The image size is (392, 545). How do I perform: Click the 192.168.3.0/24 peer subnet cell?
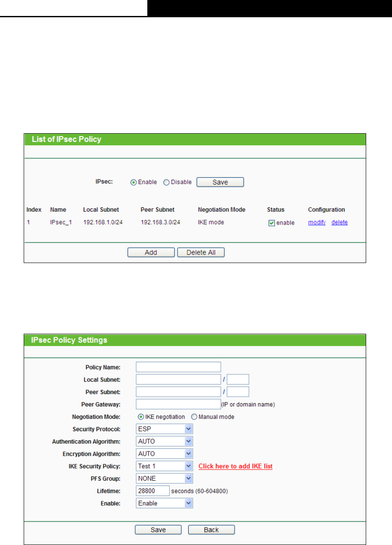coord(161,222)
